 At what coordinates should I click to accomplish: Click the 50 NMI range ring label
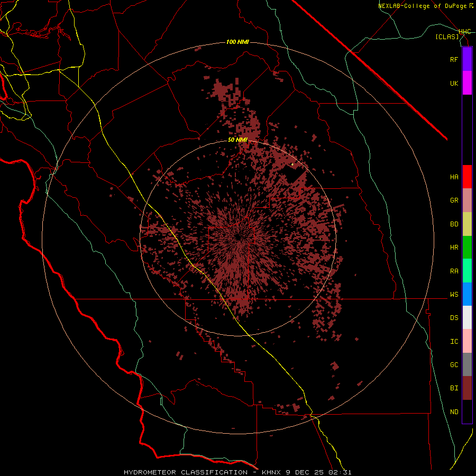tap(237, 140)
